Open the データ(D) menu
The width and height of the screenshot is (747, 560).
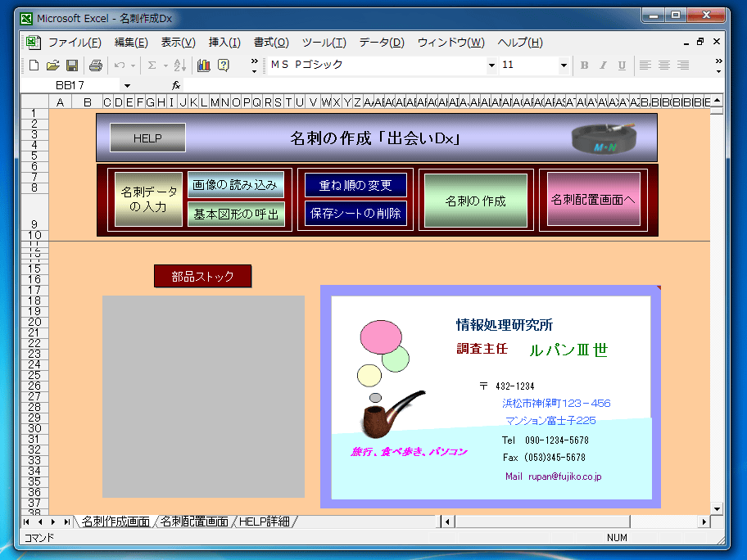tap(382, 43)
